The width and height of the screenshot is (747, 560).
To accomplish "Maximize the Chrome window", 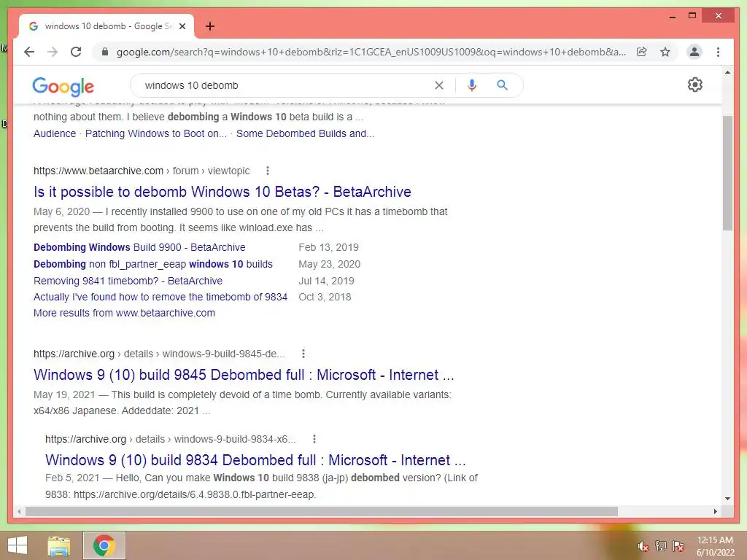I will click(692, 16).
